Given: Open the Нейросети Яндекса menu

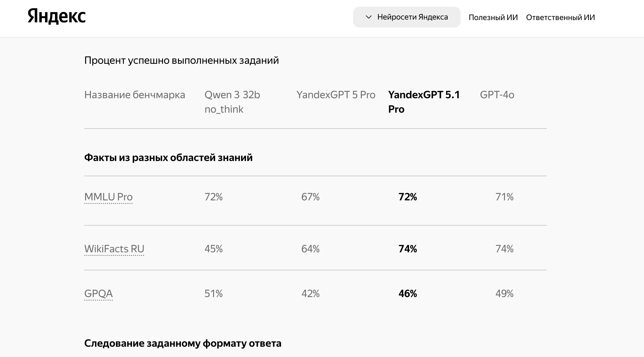Looking at the screenshot, I should [x=407, y=17].
